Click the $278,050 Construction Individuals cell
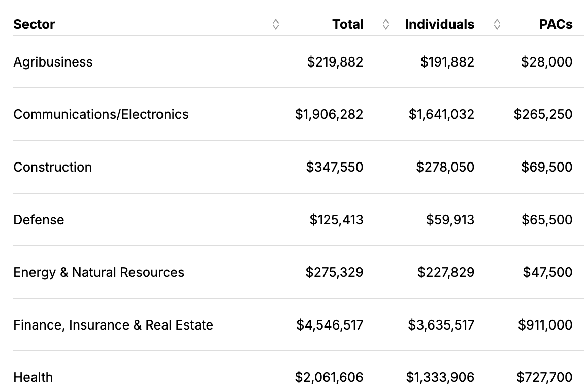584x392 pixels. pos(445,167)
